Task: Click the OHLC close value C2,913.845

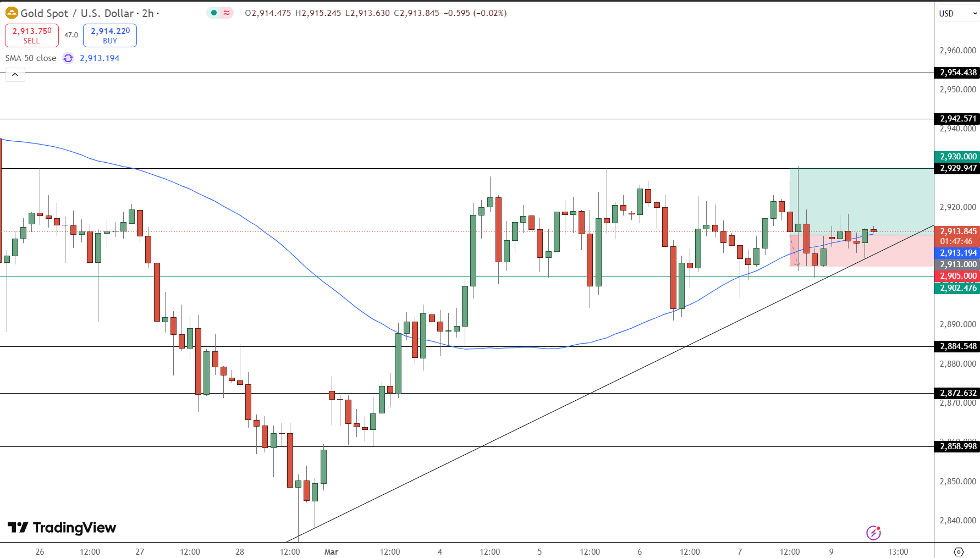Action: point(416,13)
